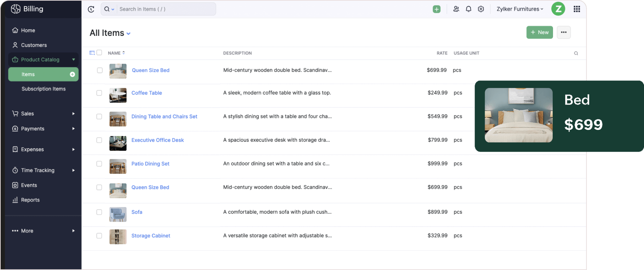
Task: Click the green New button
Action: click(539, 32)
